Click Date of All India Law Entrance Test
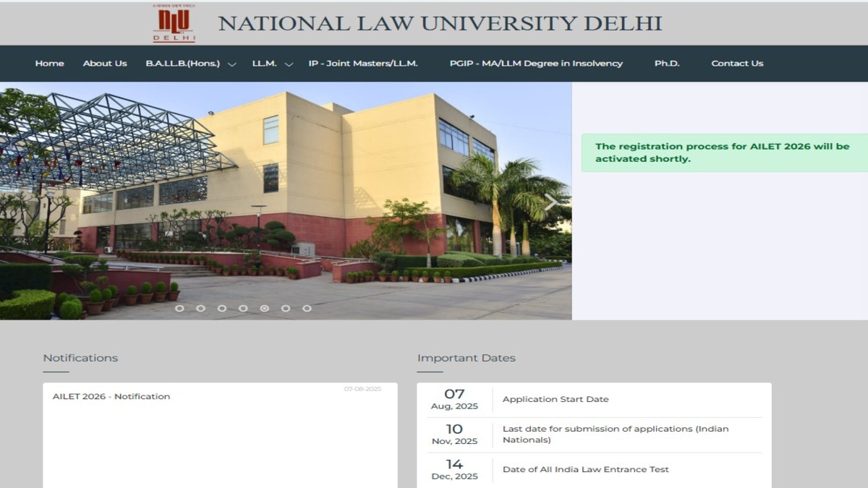Image resolution: width=868 pixels, height=488 pixels. tap(585, 469)
